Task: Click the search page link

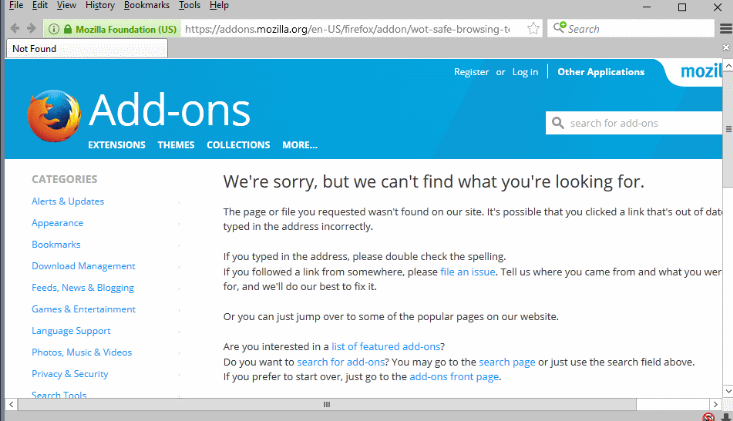Action: pos(507,362)
